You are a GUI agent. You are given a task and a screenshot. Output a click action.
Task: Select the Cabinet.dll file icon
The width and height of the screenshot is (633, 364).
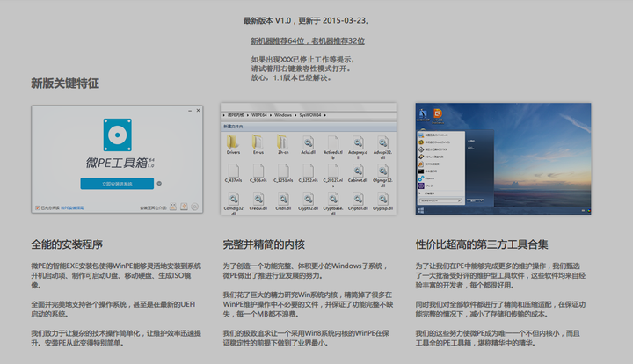coord(358,171)
